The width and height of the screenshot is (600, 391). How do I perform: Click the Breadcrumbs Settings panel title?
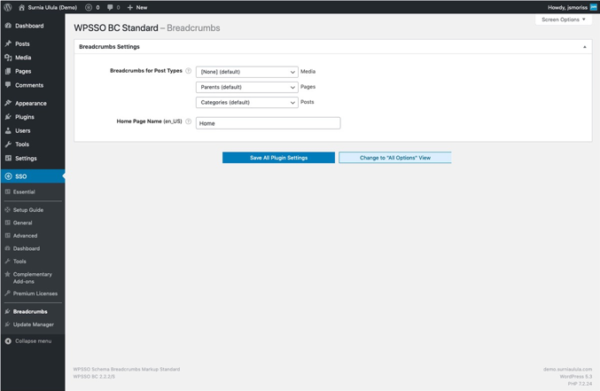coord(109,47)
